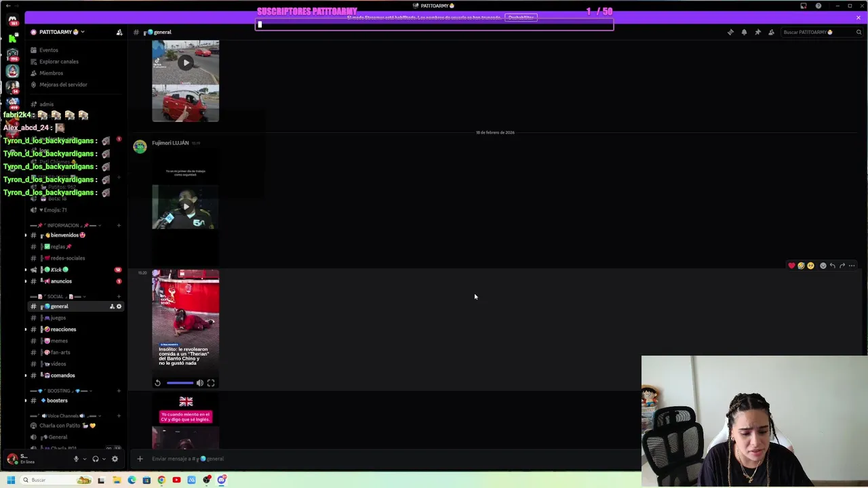Viewport: 868px width, 488px height.
Task: Open the Threads icon in channel header
Action: point(730,32)
